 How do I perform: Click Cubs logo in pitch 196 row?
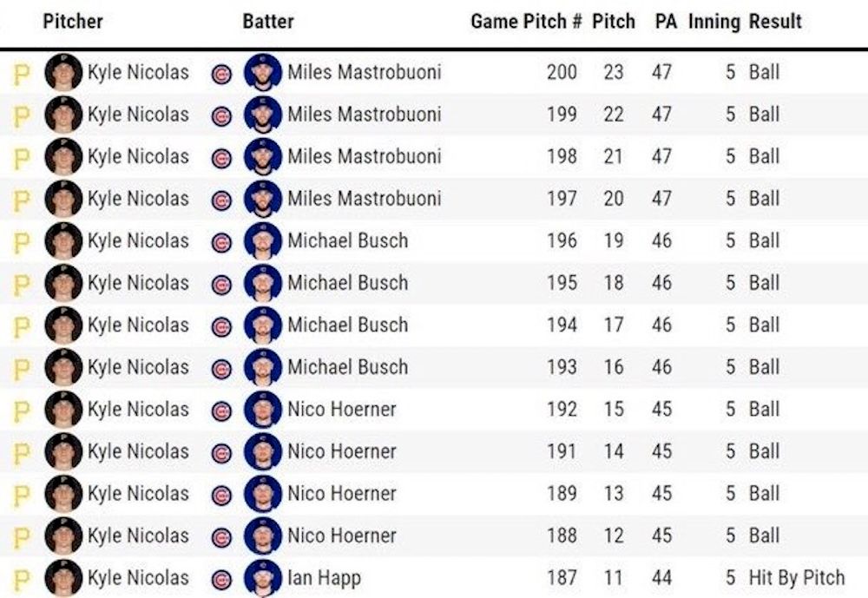(x=221, y=242)
